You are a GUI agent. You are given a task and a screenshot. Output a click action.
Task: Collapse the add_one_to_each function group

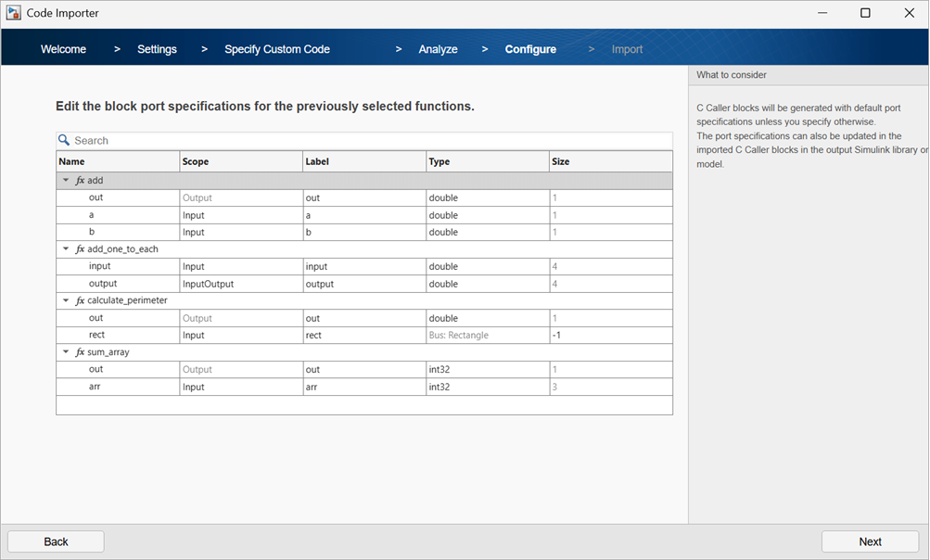tap(65, 249)
